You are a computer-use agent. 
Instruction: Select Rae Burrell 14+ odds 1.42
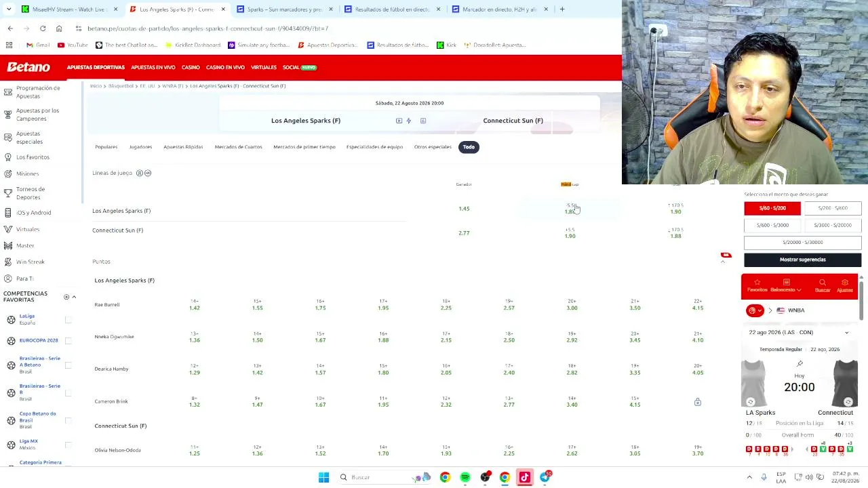click(195, 305)
